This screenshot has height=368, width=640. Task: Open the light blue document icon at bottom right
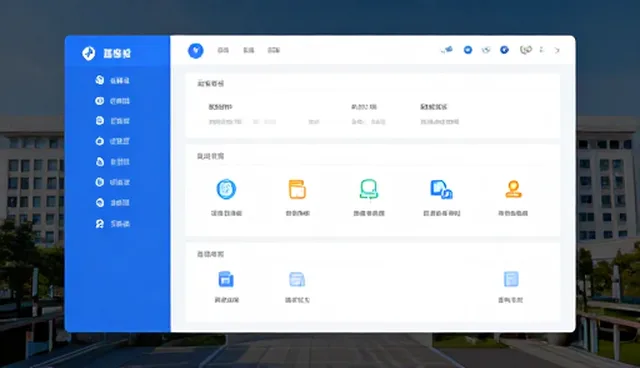point(511,279)
